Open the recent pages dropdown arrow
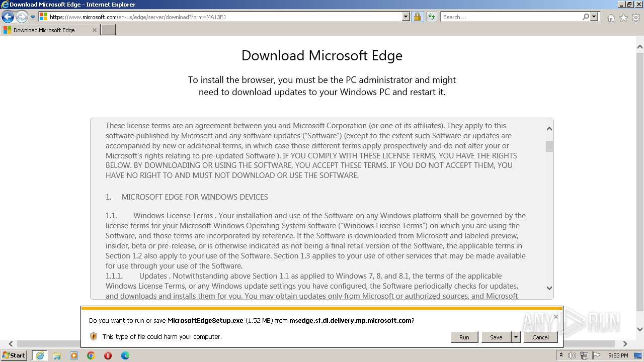Screen dimensions: 644x362 (x=33, y=17)
